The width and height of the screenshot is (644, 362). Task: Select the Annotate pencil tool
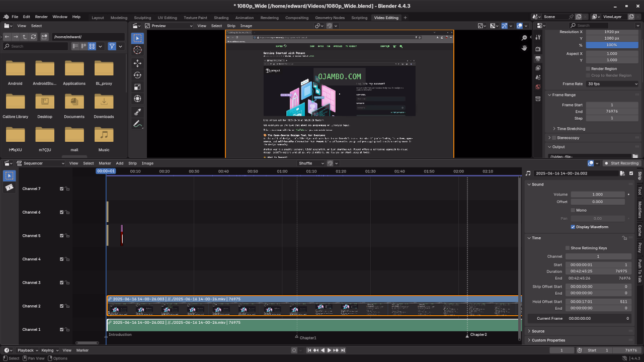pyautogui.click(x=137, y=124)
